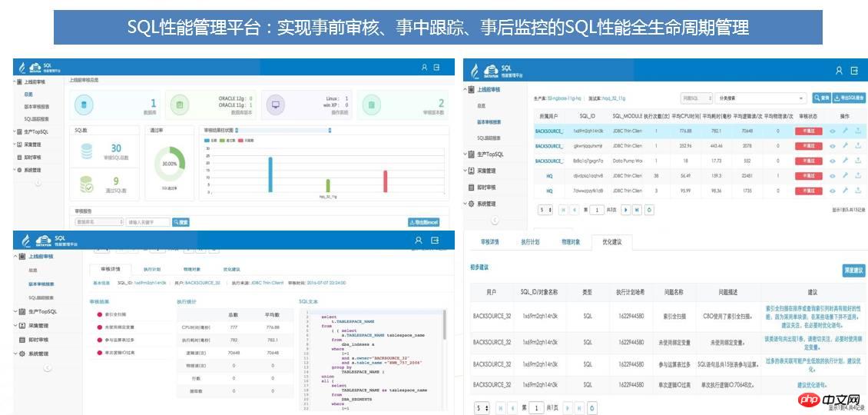Click the 导出SQL报告 button

850,98
